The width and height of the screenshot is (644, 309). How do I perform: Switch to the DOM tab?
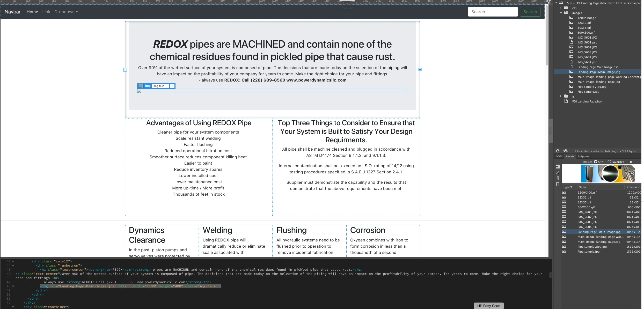point(559,157)
